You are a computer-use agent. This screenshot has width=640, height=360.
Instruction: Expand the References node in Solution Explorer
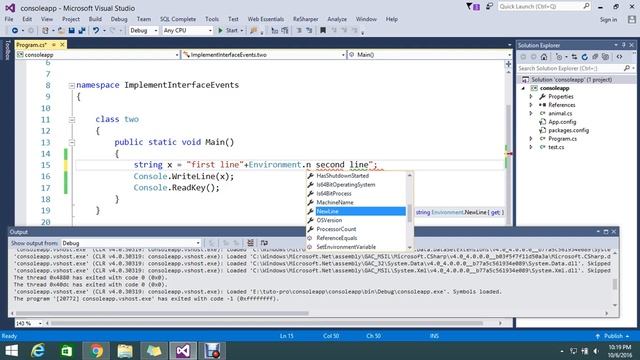coord(531,105)
